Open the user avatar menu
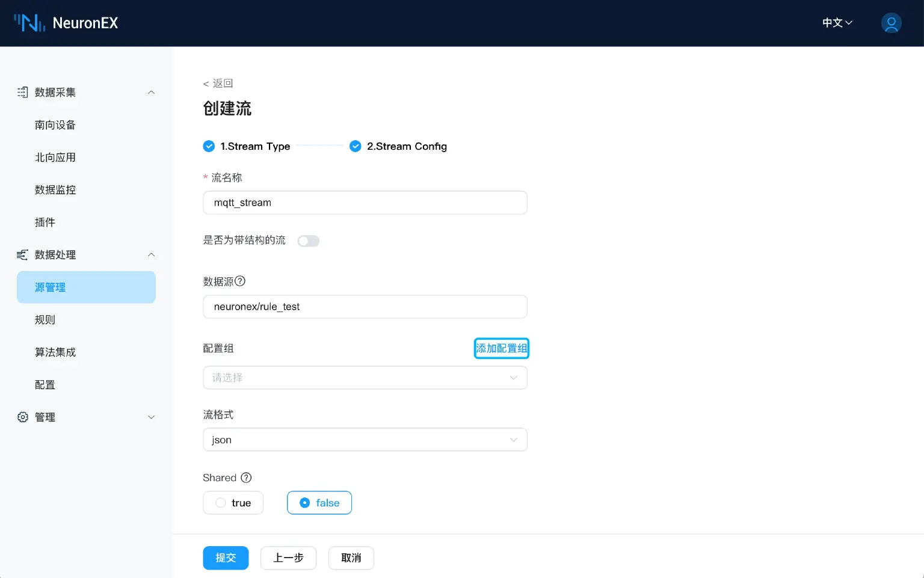Image resolution: width=924 pixels, height=578 pixels. [x=891, y=23]
